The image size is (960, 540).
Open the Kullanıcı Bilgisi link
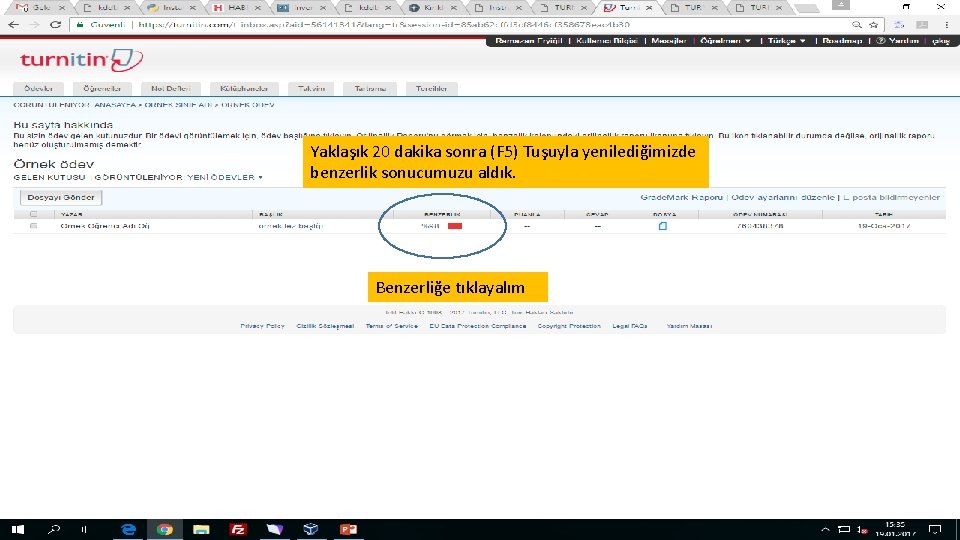[x=606, y=40]
